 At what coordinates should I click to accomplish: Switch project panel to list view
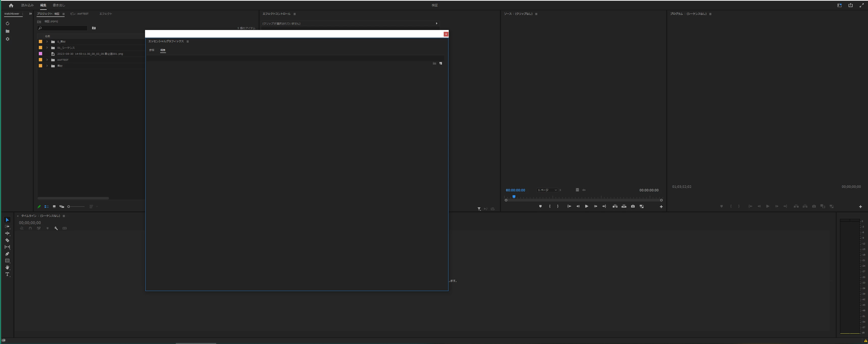pyautogui.click(x=46, y=207)
